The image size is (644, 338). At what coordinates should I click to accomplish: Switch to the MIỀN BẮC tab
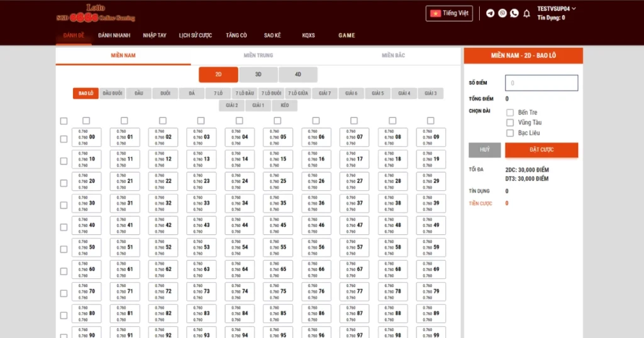click(x=393, y=55)
